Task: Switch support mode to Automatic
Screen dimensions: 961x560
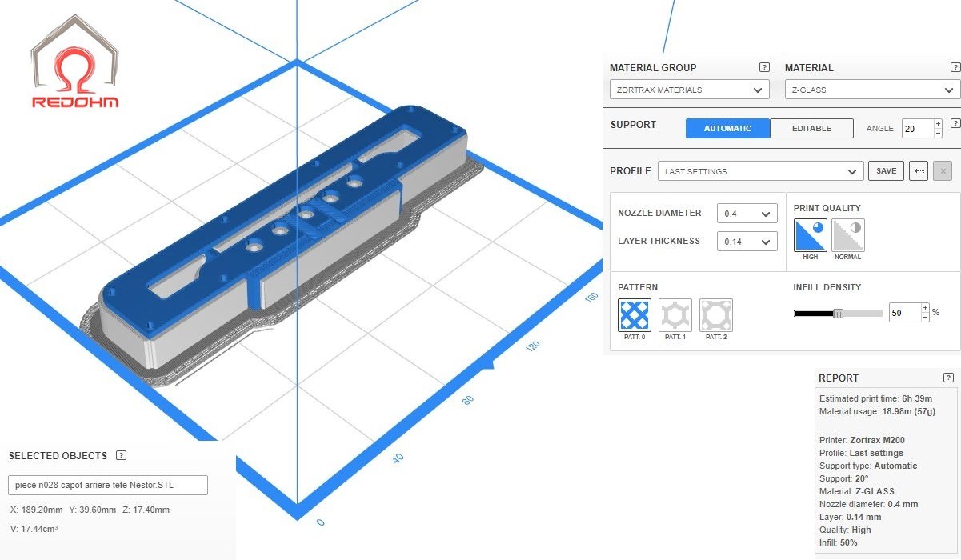Action: [x=727, y=128]
